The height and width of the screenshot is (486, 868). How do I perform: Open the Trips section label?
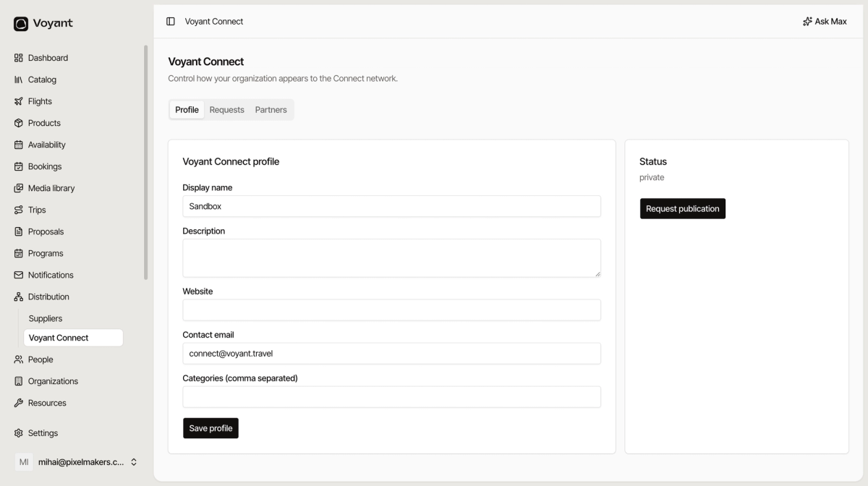[37, 210]
